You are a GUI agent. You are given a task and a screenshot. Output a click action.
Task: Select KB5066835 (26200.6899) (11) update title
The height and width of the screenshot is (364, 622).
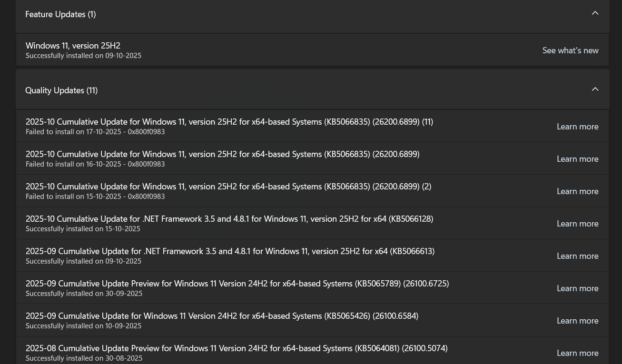(229, 122)
